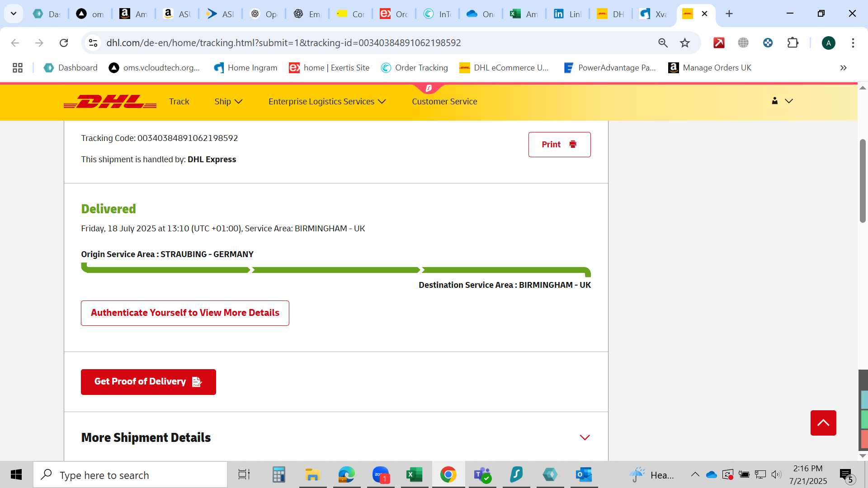Viewport: 868px width, 488px height.
Task: Click Get Proof of Delivery button
Action: pos(148,382)
